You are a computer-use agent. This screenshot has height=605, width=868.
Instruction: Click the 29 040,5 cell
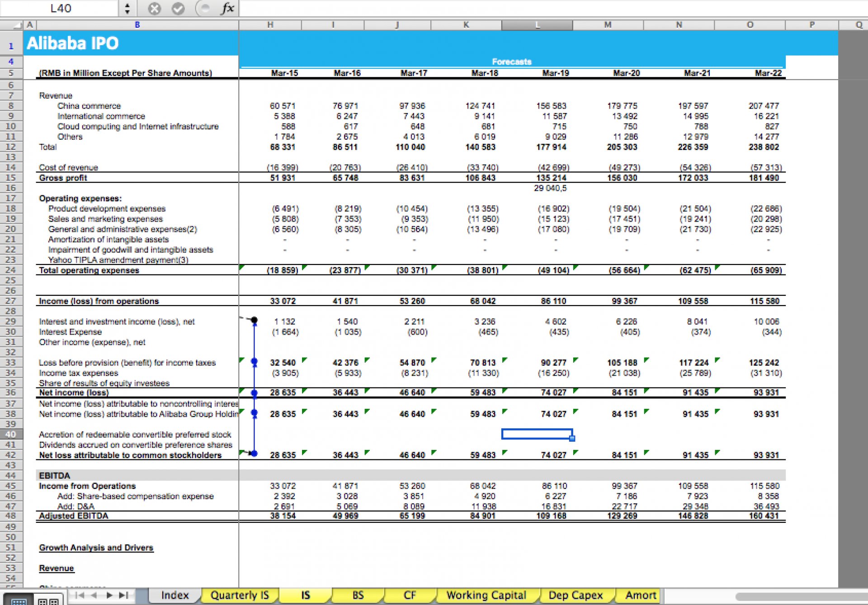550,188
